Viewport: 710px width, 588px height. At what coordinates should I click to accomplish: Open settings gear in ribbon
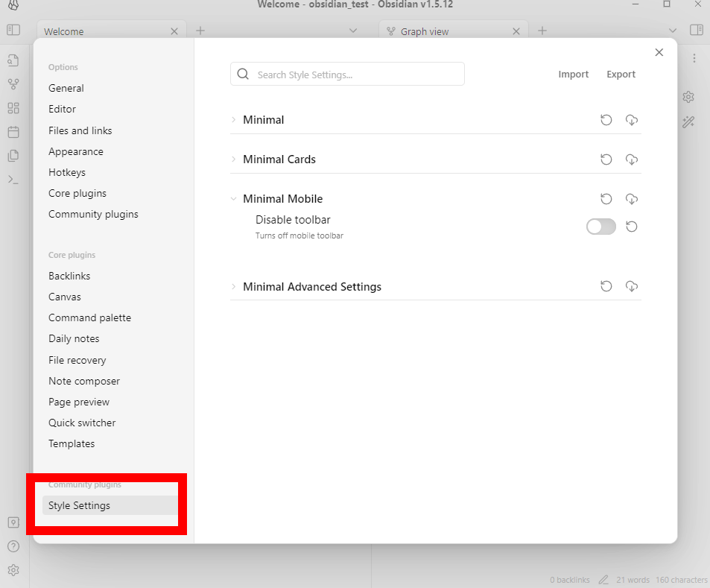click(x=13, y=570)
